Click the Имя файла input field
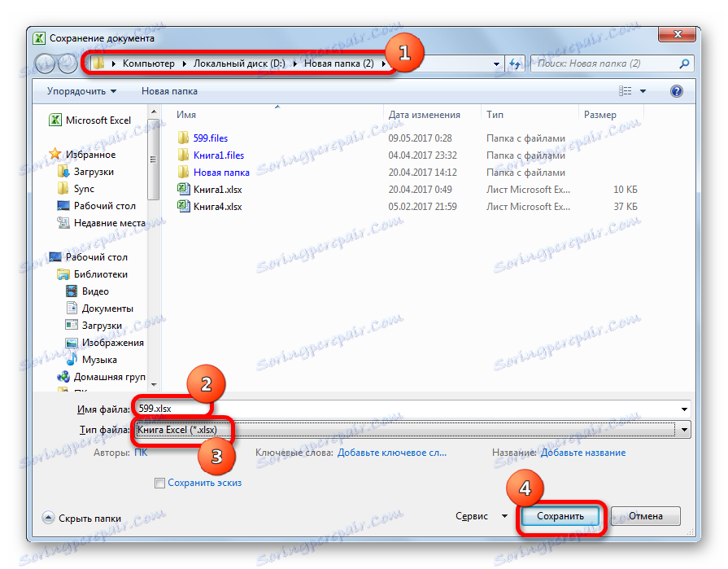 405,409
